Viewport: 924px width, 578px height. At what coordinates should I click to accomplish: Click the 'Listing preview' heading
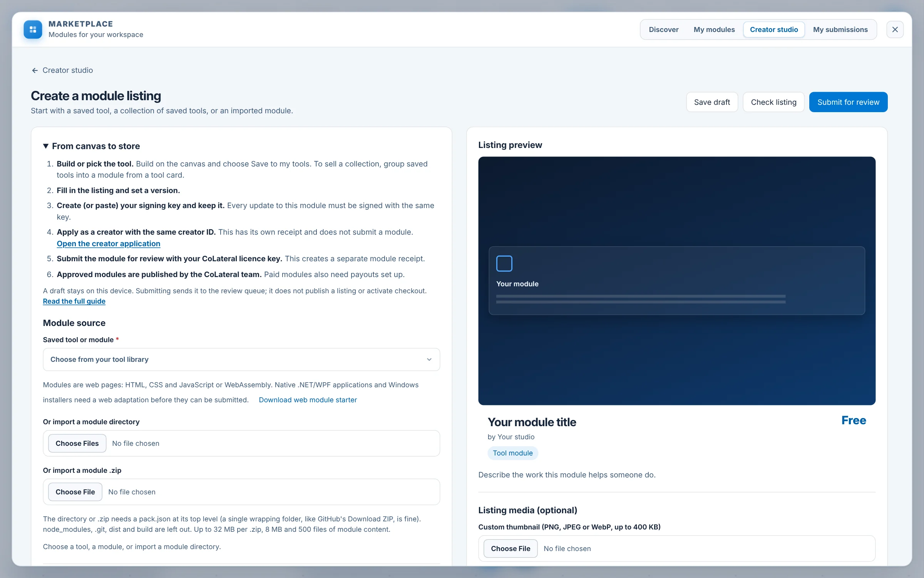(510, 145)
